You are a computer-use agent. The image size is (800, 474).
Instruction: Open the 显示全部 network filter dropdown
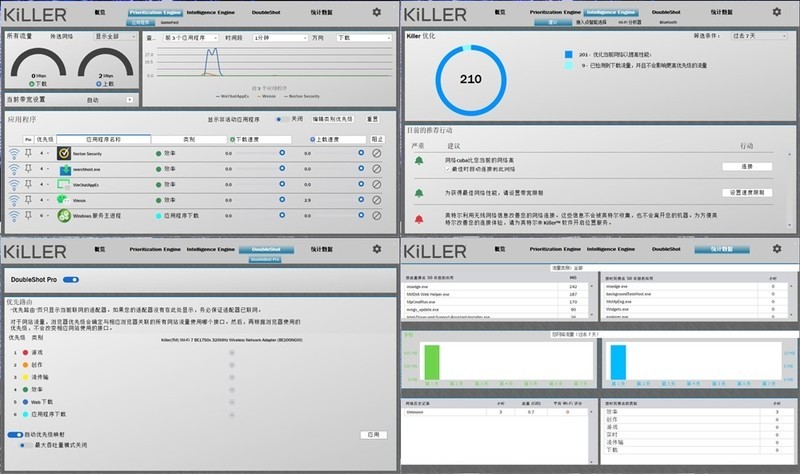(115, 37)
